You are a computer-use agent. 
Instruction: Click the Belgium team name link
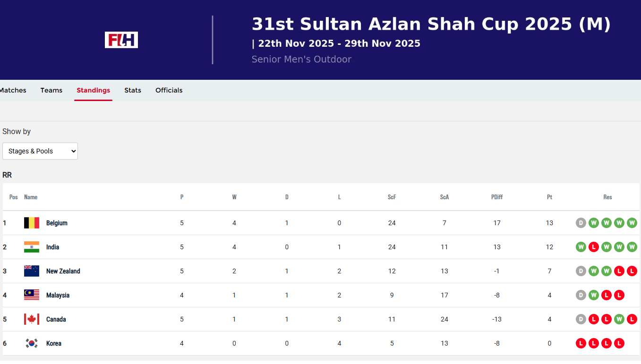(57, 223)
